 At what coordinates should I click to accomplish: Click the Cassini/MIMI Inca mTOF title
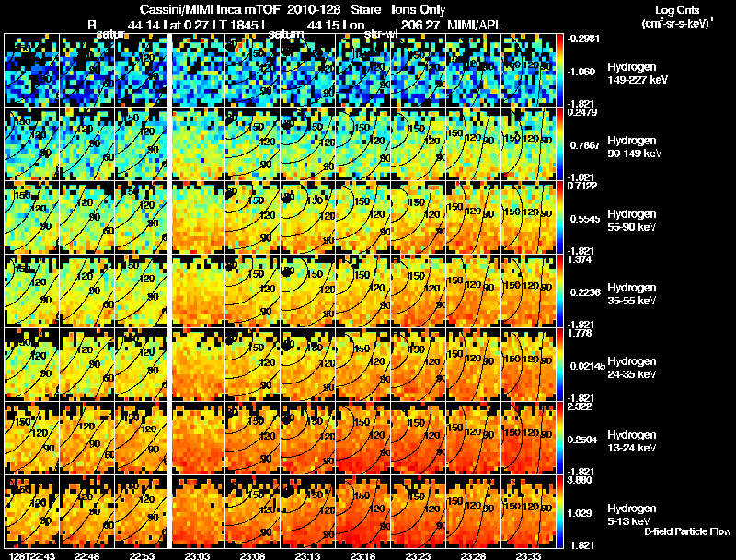pyautogui.click(x=210, y=9)
